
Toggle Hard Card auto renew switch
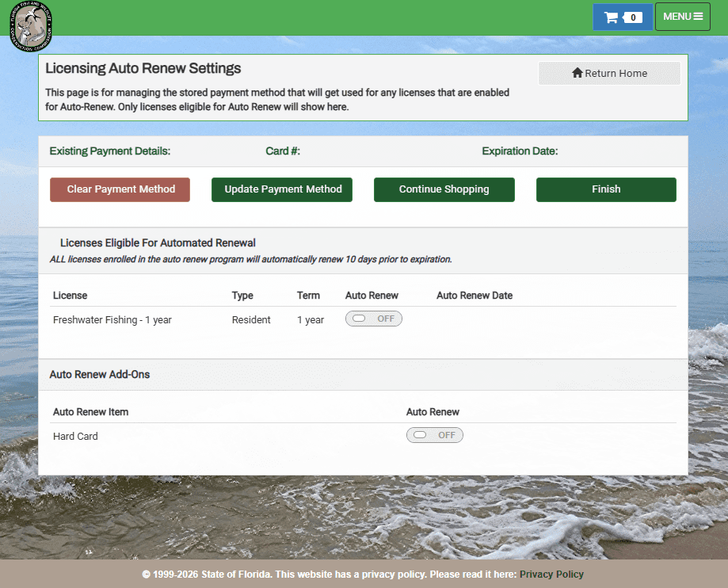(x=434, y=435)
